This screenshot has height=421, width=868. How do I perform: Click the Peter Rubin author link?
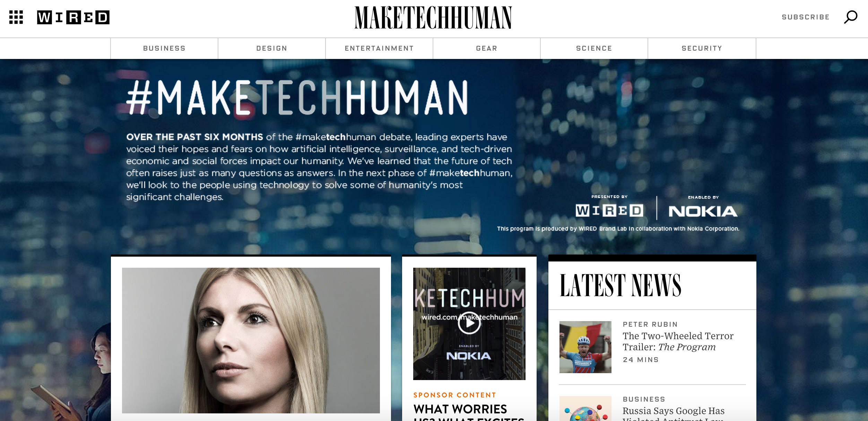650,324
